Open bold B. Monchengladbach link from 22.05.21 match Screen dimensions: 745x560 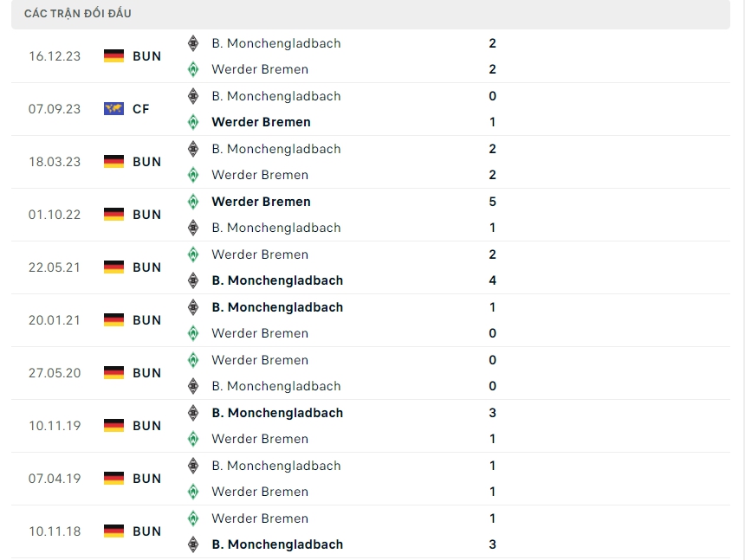click(x=277, y=280)
